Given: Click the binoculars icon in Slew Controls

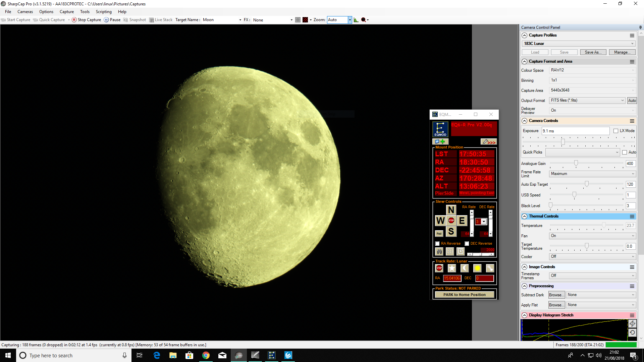Looking at the screenshot, I should pos(439,251).
